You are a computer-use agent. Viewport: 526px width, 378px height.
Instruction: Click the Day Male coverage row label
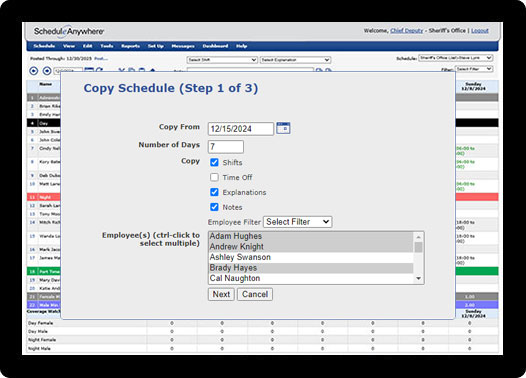click(38, 331)
